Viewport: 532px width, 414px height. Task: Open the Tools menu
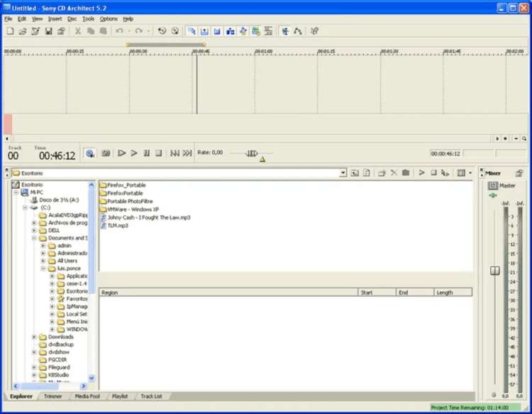coord(88,18)
